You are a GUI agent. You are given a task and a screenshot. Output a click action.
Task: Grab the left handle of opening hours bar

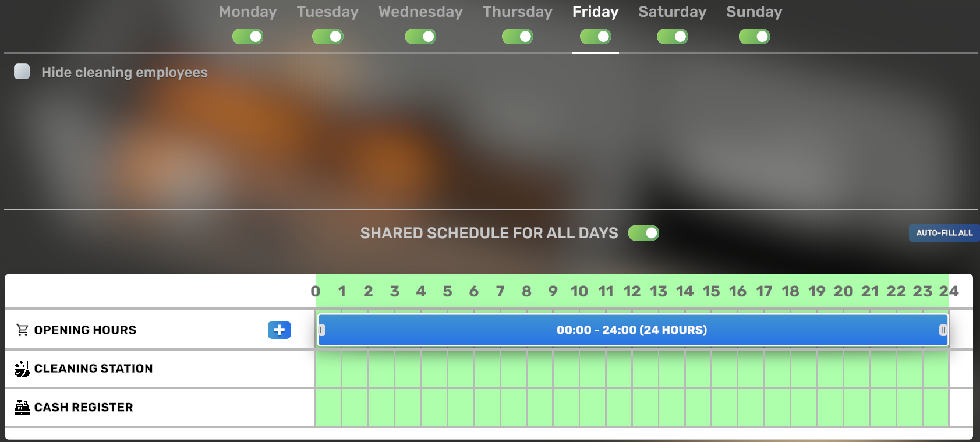(x=321, y=330)
